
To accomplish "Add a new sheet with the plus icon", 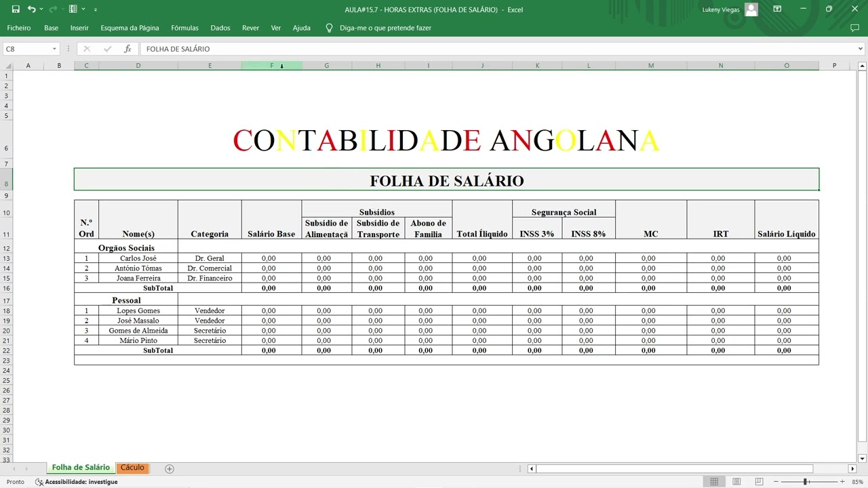I will pyautogui.click(x=170, y=468).
